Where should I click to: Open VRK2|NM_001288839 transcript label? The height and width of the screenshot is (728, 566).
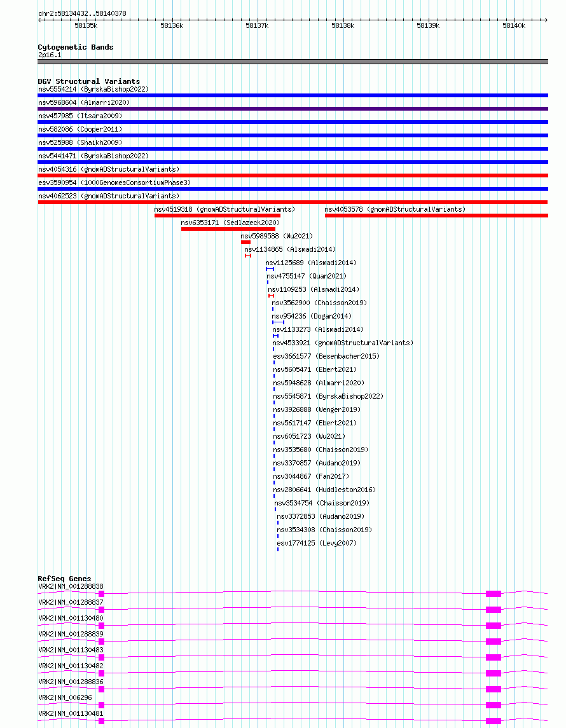(71, 634)
